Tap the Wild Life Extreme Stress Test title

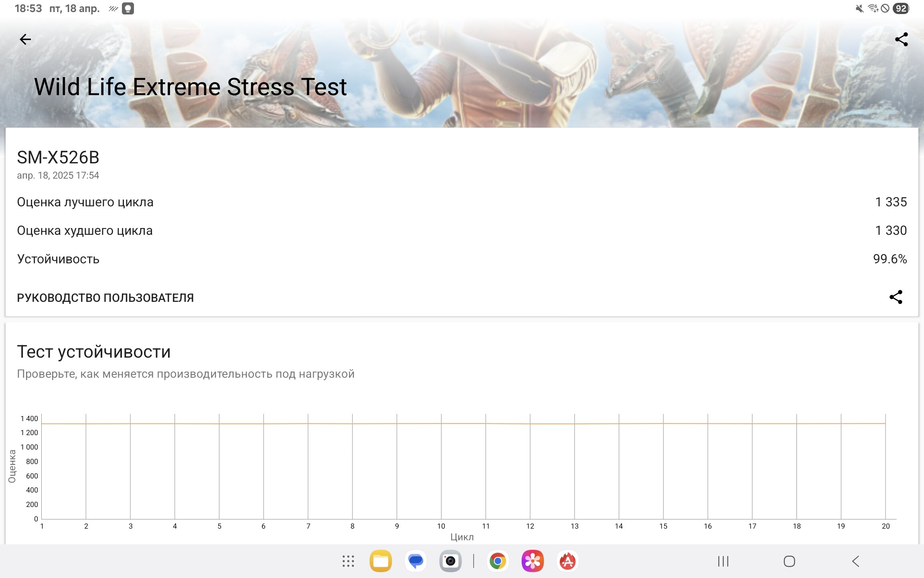190,87
